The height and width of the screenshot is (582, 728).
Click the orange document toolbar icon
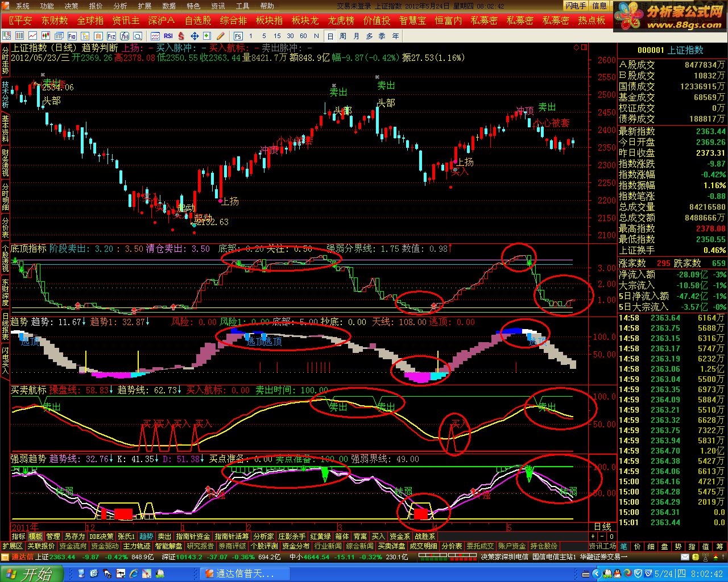click(98, 36)
